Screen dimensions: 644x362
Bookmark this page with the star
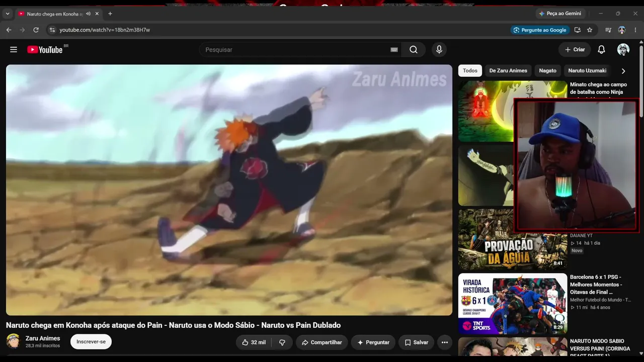(x=590, y=30)
